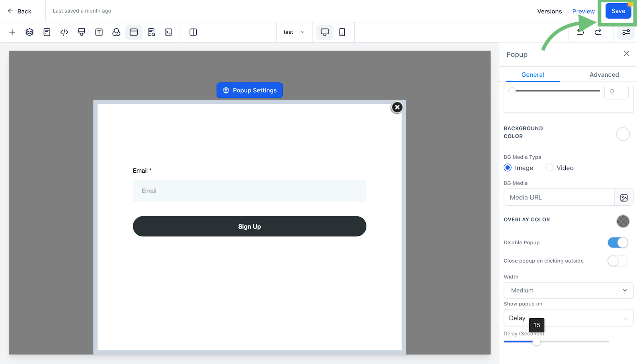637x364 pixels.
Task: Open Show popup on Delay dropdown
Action: pos(569,318)
